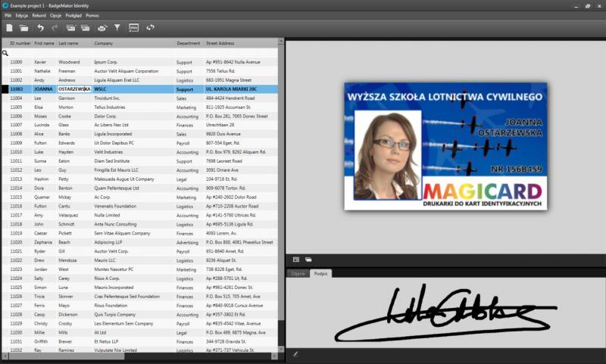Viewport: 606px width, 364px height.
Task: Sort by ID number column header
Action: coord(20,43)
